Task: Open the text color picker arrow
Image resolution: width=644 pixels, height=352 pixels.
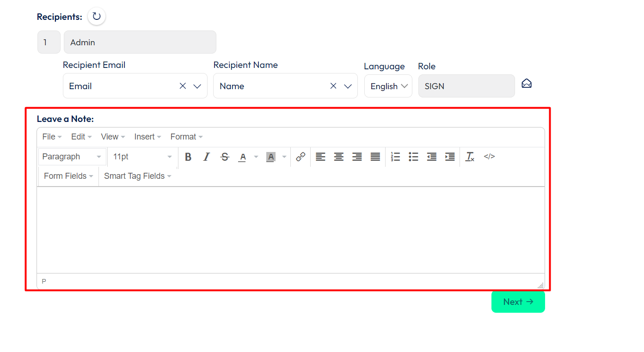Action: coord(256,157)
